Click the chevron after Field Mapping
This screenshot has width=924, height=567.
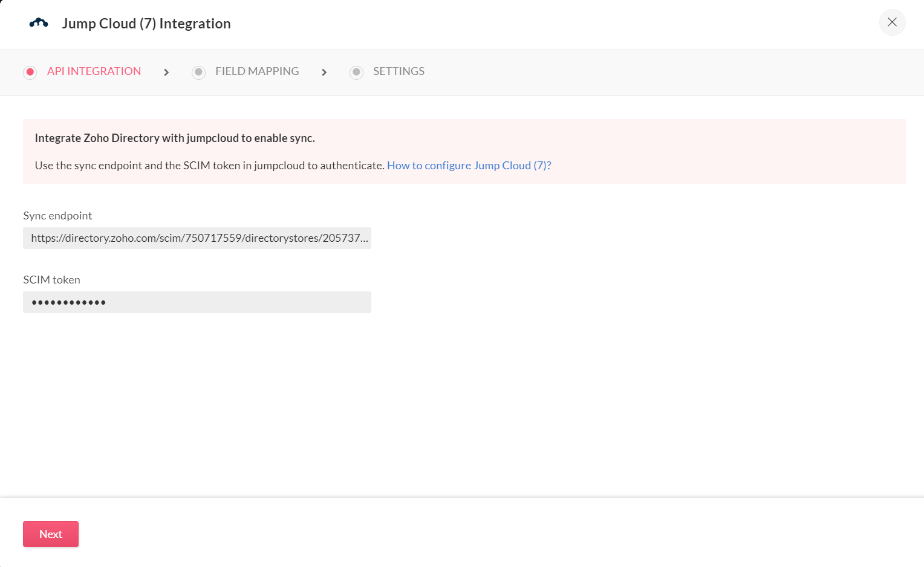pos(324,73)
